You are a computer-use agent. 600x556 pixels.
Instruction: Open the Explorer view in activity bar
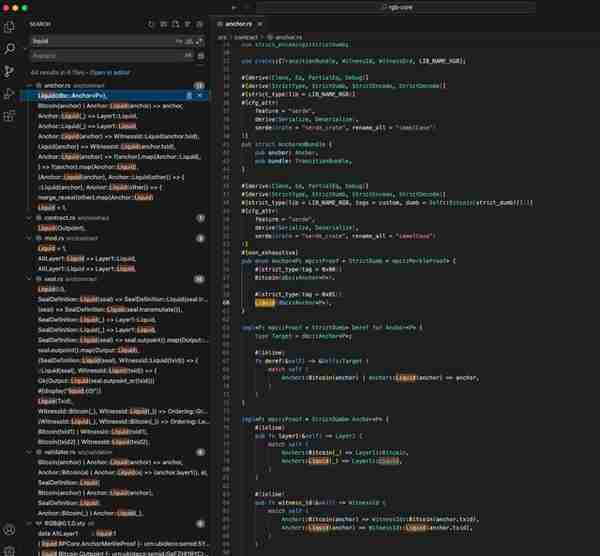9,27
